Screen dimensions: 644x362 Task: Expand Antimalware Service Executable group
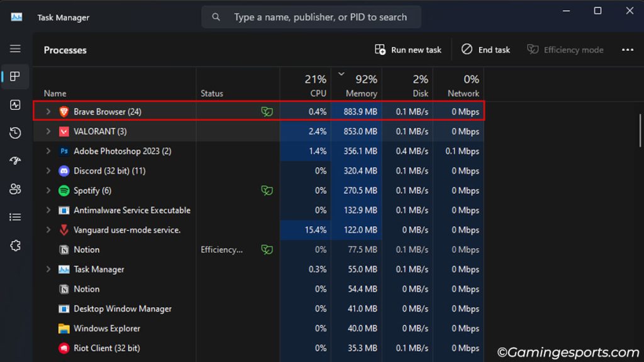tap(48, 210)
